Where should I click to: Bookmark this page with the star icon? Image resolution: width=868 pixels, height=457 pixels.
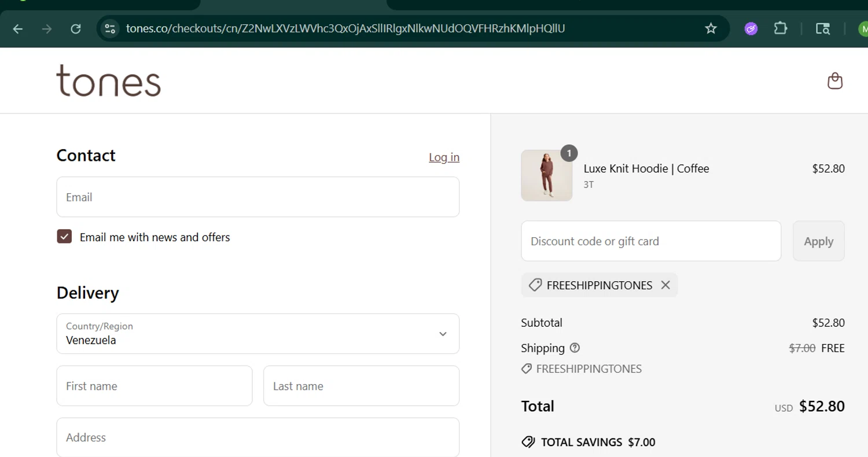[711, 28]
